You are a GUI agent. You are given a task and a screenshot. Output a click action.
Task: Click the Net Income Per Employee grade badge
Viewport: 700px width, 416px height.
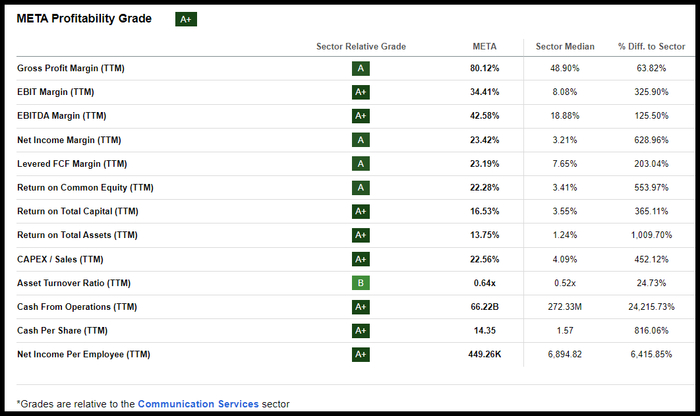click(361, 355)
